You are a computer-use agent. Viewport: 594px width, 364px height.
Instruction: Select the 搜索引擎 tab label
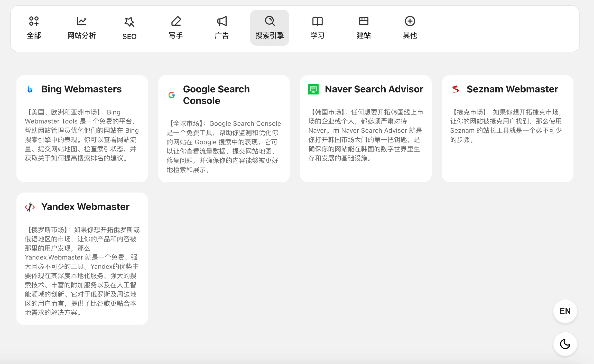[270, 35]
